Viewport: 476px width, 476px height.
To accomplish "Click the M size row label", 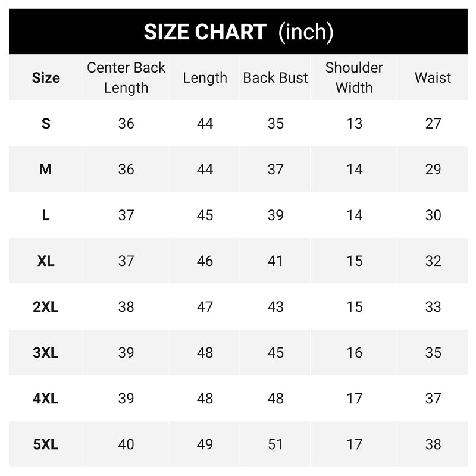I will pos(46,170).
